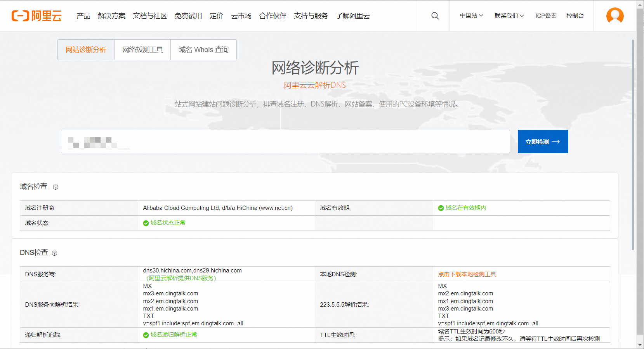Click the 域名在有效期内 status text
This screenshot has width=644, height=349.
[466, 208]
